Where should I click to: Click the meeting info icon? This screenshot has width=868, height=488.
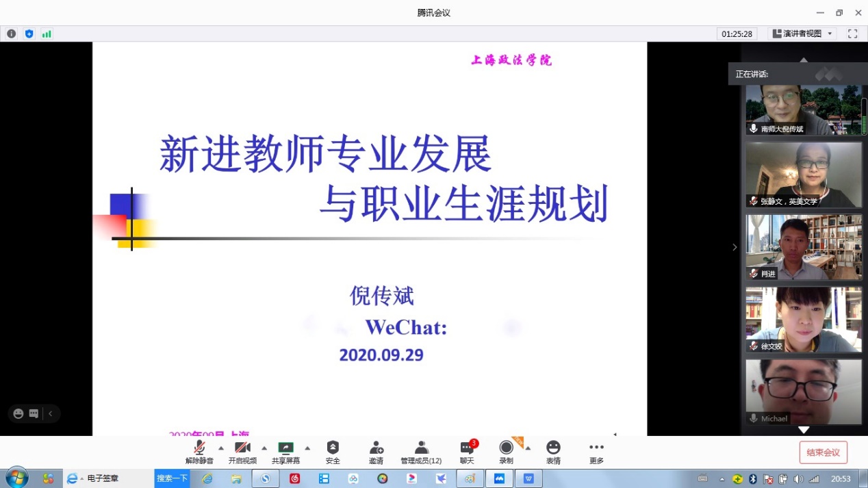point(12,34)
